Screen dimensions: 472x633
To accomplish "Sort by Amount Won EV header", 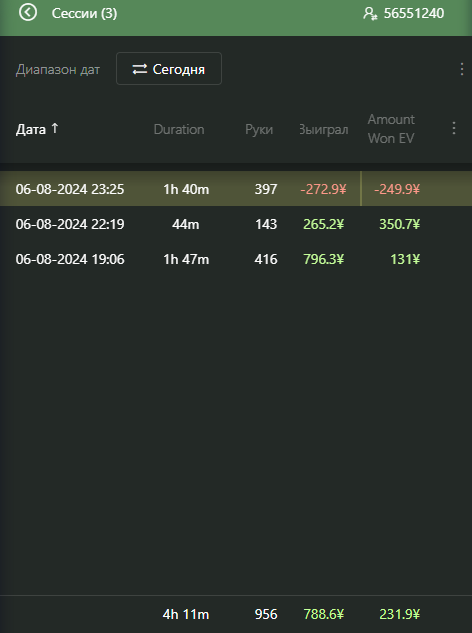I will coord(391,129).
